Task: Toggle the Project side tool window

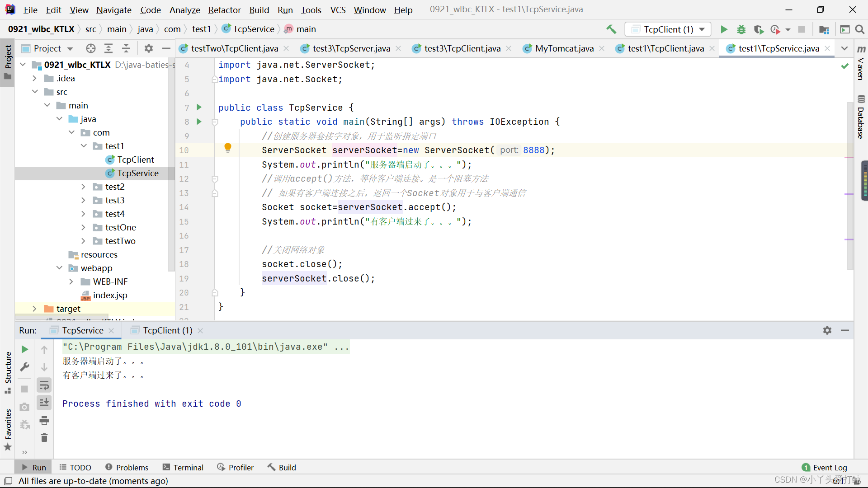Action: coord(8,62)
